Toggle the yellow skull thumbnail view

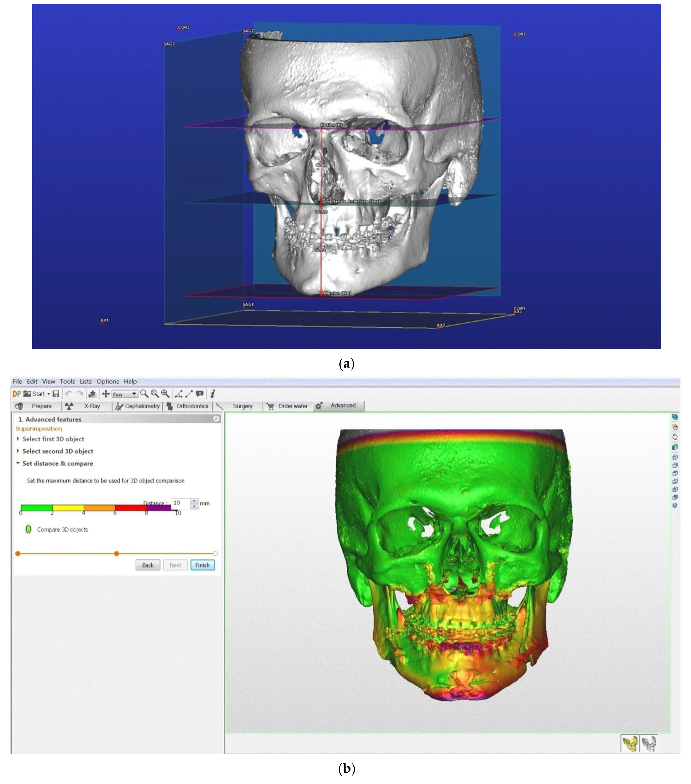[630, 743]
